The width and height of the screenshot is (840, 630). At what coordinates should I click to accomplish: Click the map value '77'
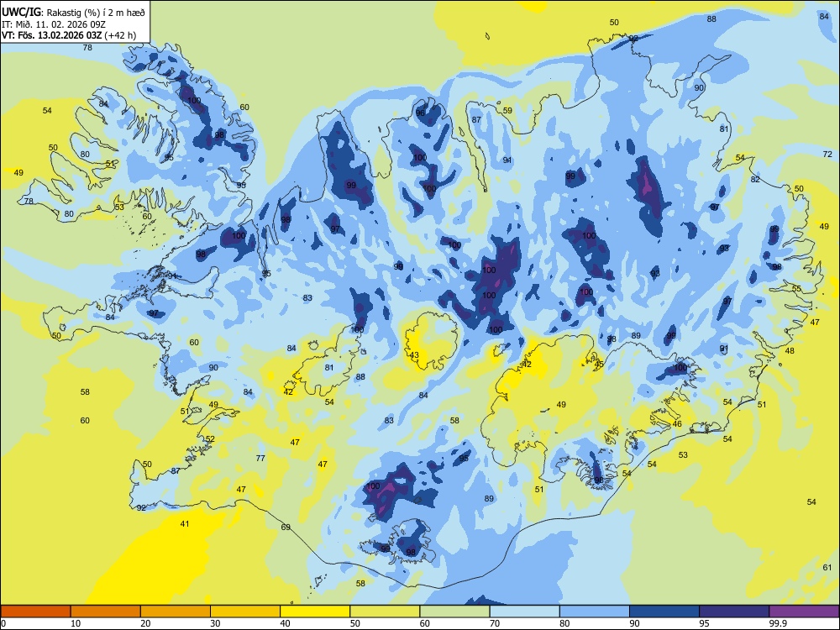(x=260, y=458)
